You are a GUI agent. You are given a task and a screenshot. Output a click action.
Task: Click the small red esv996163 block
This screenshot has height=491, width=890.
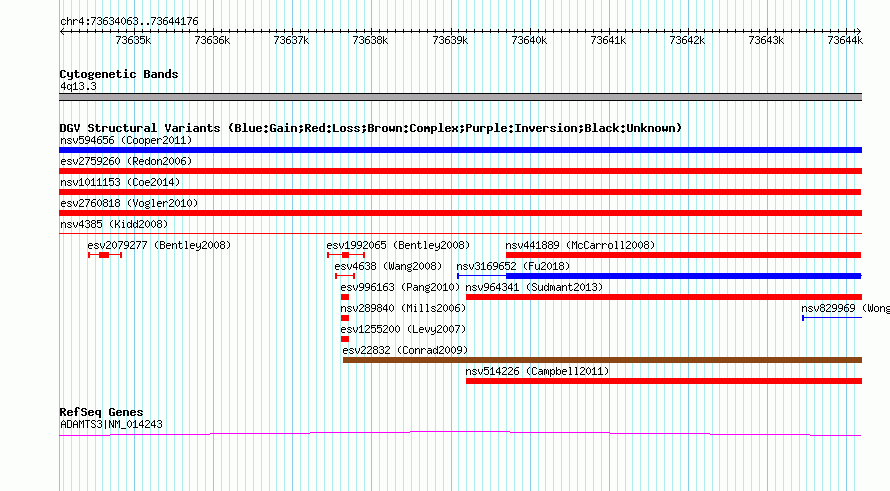click(x=345, y=297)
